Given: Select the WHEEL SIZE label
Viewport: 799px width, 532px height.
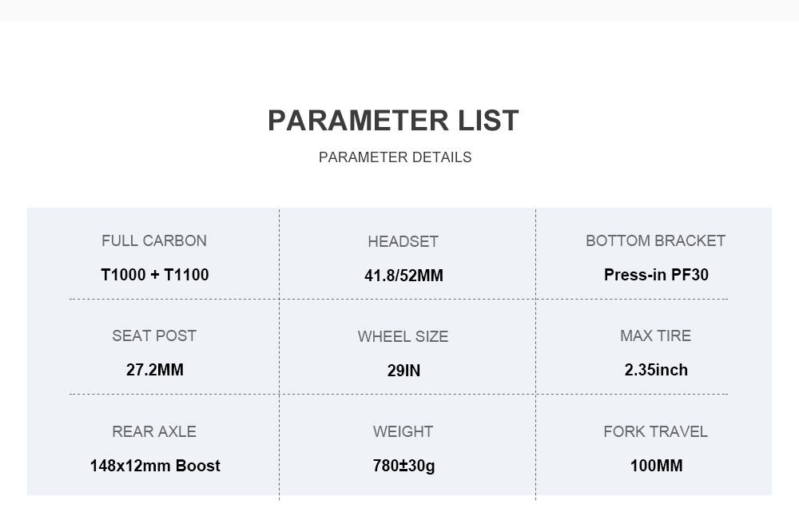Looking at the screenshot, I should (x=403, y=336).
